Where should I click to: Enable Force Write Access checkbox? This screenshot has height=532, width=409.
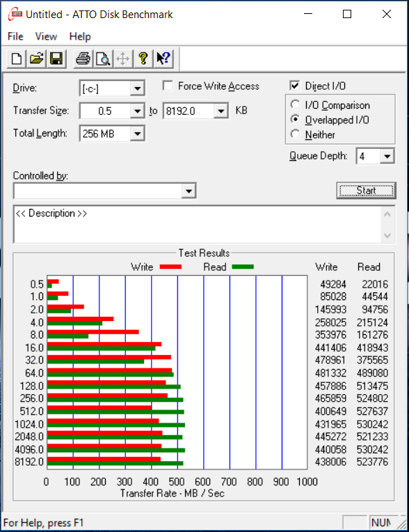click(x=168, y=86)
